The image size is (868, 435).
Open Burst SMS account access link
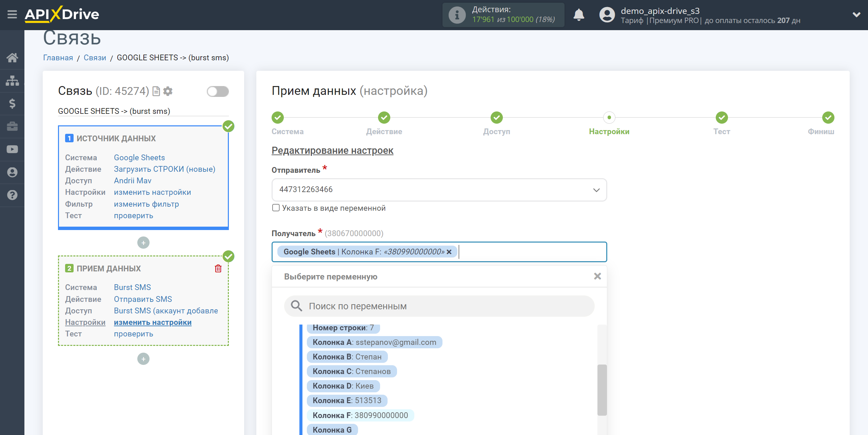click(x=166, y=311)
